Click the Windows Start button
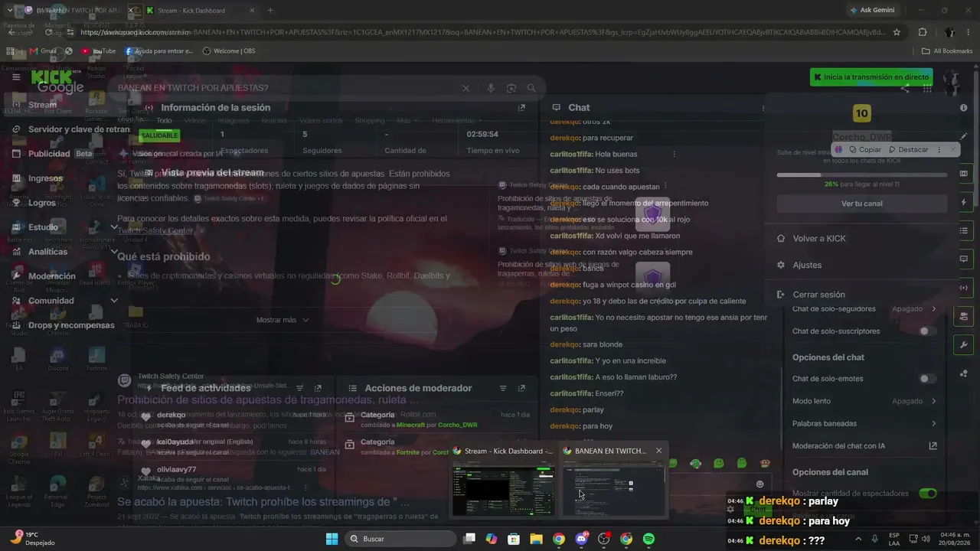The width and height of the screenshot is (980, 551). 332,539
